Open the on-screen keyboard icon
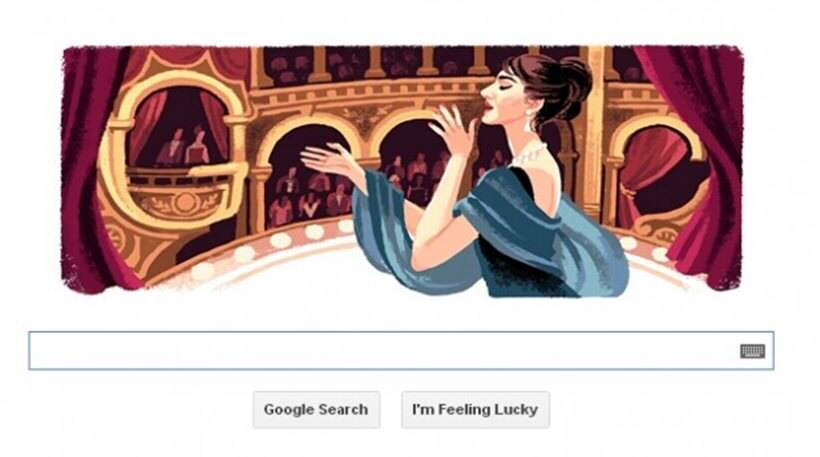The height and width of the screenshot is (457, 820). tap(752, 351)
